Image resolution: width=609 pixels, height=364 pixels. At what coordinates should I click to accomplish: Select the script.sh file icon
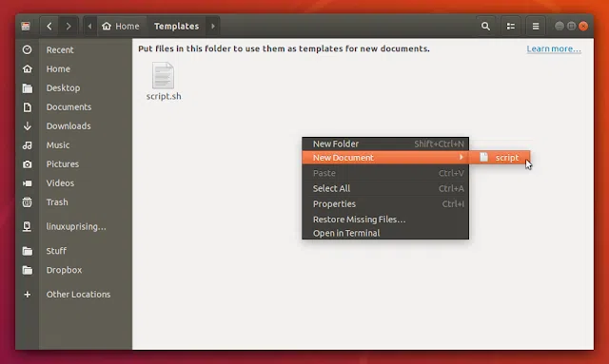163,75
